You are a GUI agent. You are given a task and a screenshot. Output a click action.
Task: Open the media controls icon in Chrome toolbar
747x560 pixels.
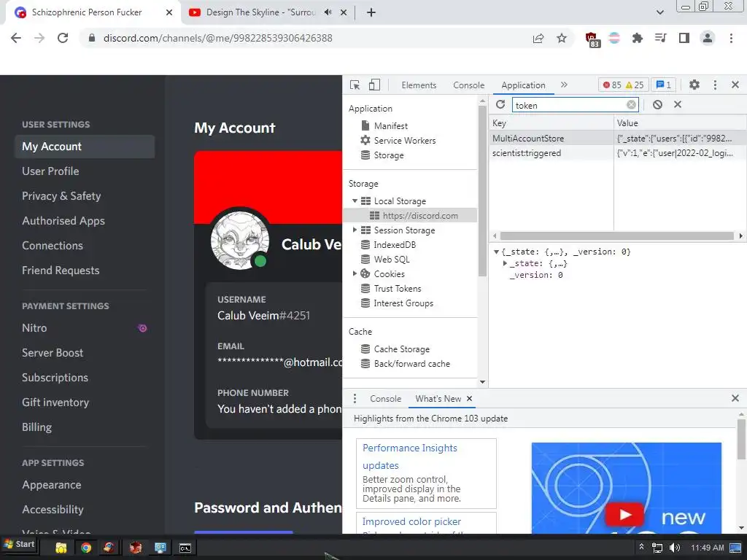661,38
